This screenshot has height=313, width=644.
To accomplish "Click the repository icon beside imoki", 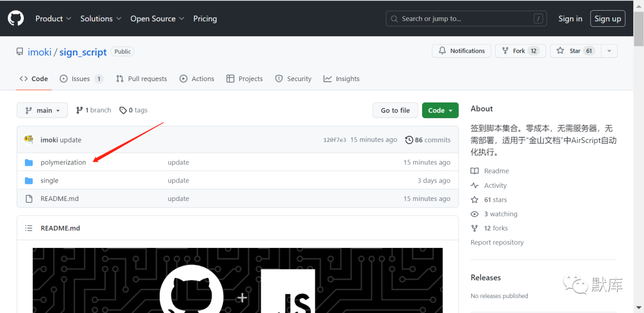I will pos(20,52).
